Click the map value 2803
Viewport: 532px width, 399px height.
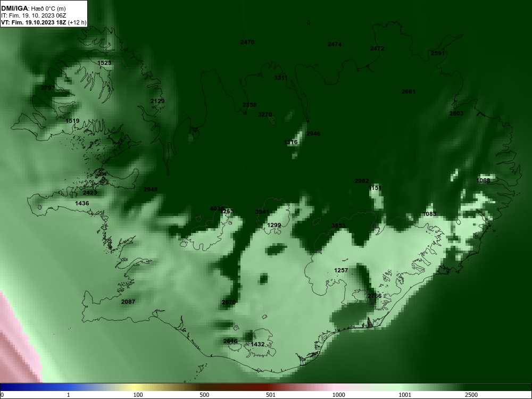[x=456, y=113]
